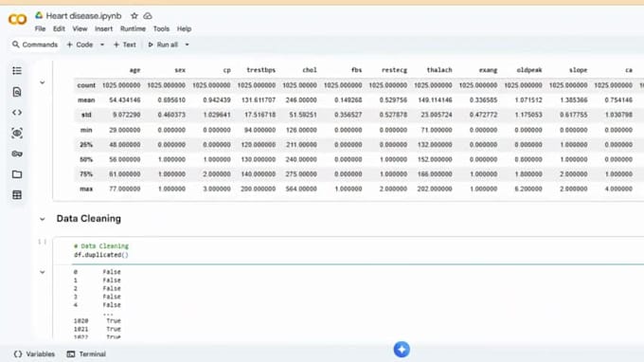This screenshot has height=362, width=644.
Task: Open the Edit menu
Action: pos(59,28)
